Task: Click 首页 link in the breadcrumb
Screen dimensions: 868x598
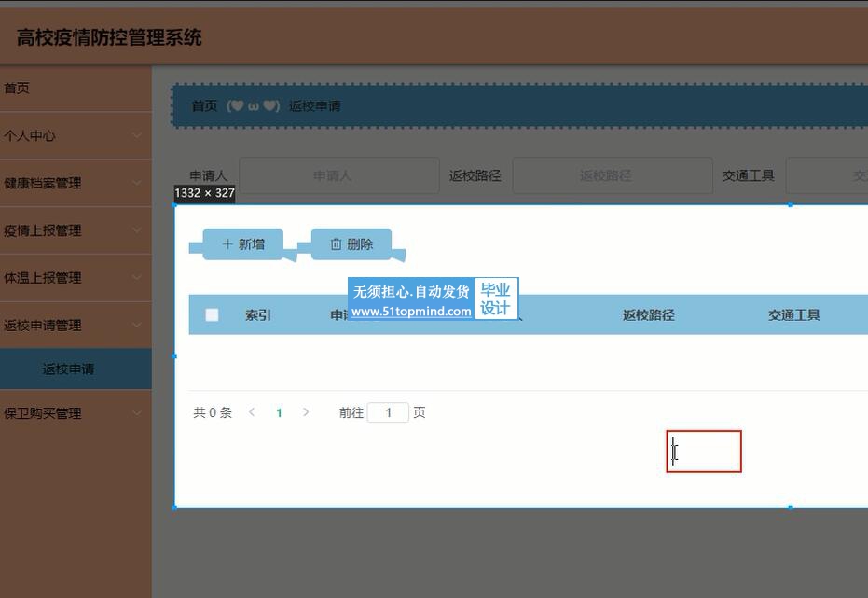Action: point(204,106)
